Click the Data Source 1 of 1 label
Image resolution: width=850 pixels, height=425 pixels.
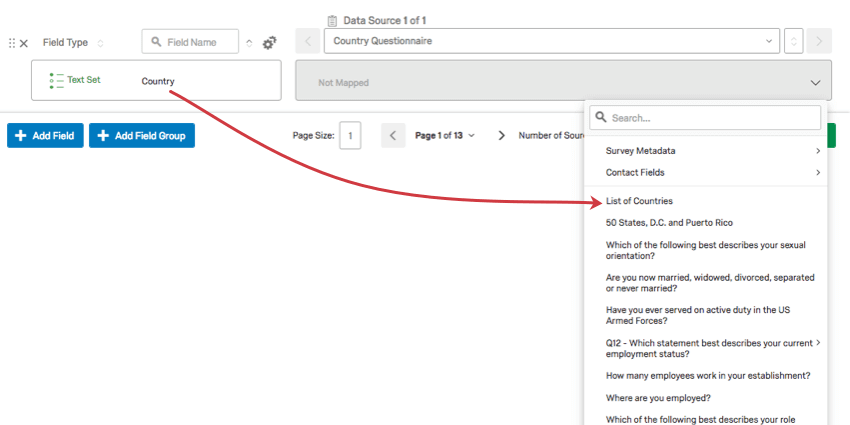tap(384, 21)
